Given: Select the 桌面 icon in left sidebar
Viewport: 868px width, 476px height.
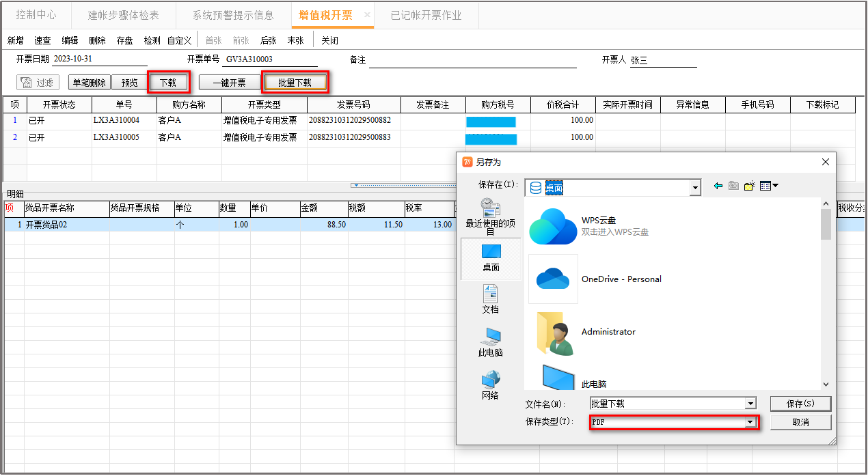Looking at the screenshot, I should coord(491,258).
